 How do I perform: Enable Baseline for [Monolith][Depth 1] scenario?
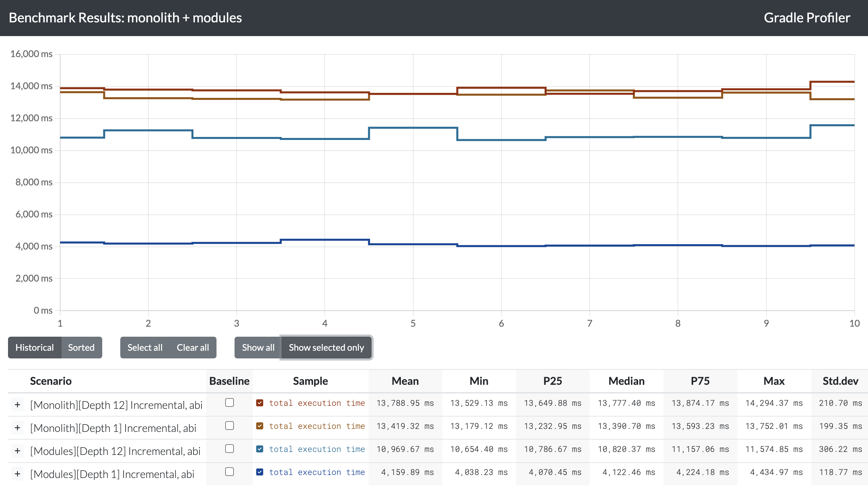tap(229, 426)
